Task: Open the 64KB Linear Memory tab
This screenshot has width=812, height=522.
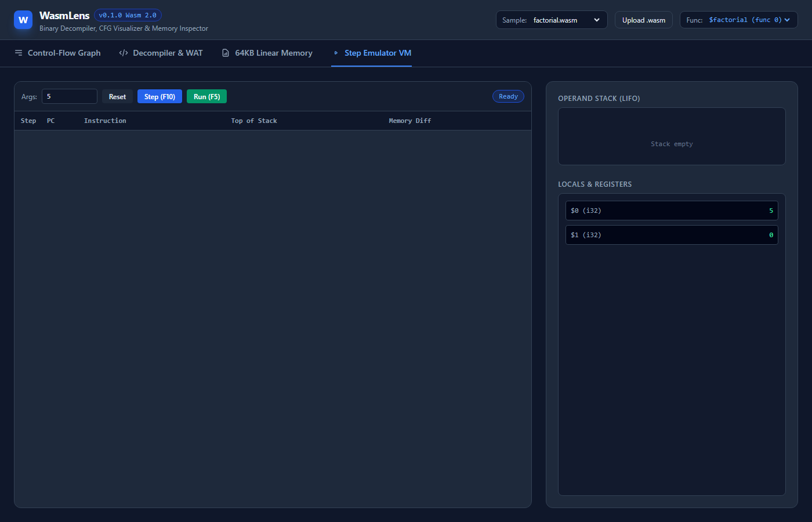Action: pyautogui.click(x=267, y=53)
